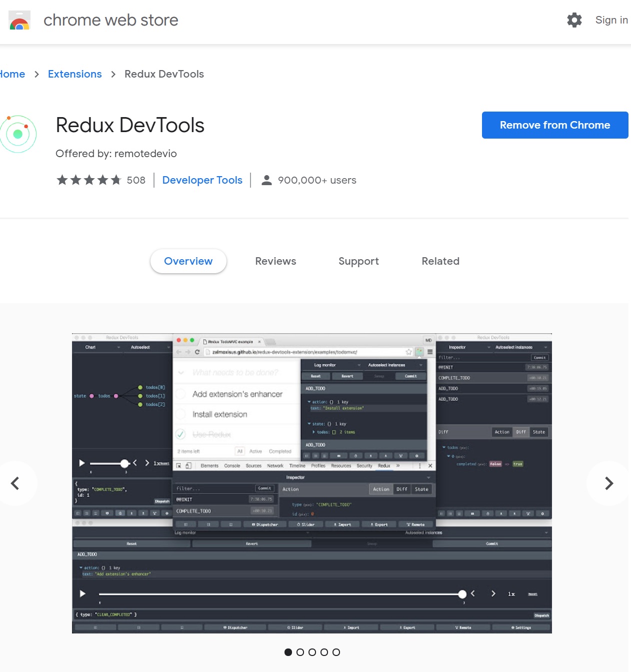Switch to the Related tab
Screen dimensions: 631x672
coord(440,261)
